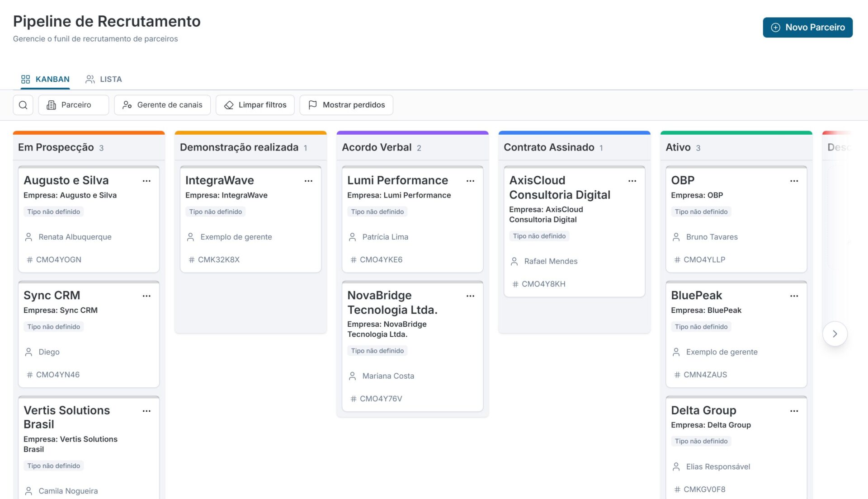Switch to the LISTA tab
This screenshot has height=499, width=868.
(104, 79)
